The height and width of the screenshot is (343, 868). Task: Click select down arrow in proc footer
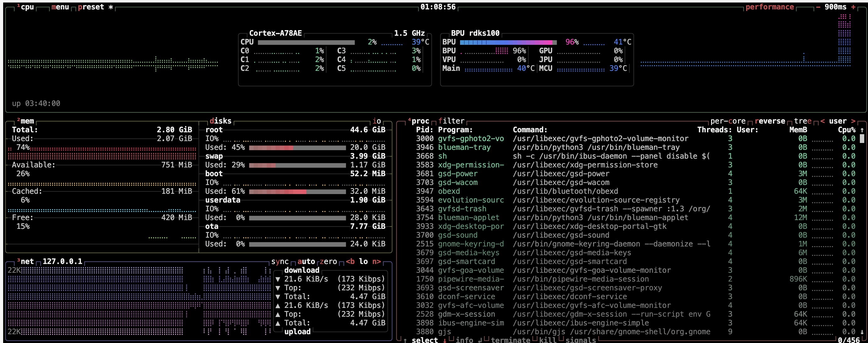click(445, 340)
